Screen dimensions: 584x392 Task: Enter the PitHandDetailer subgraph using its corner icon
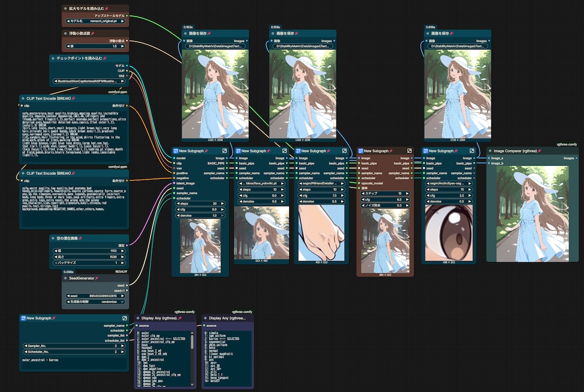(344, 150)
